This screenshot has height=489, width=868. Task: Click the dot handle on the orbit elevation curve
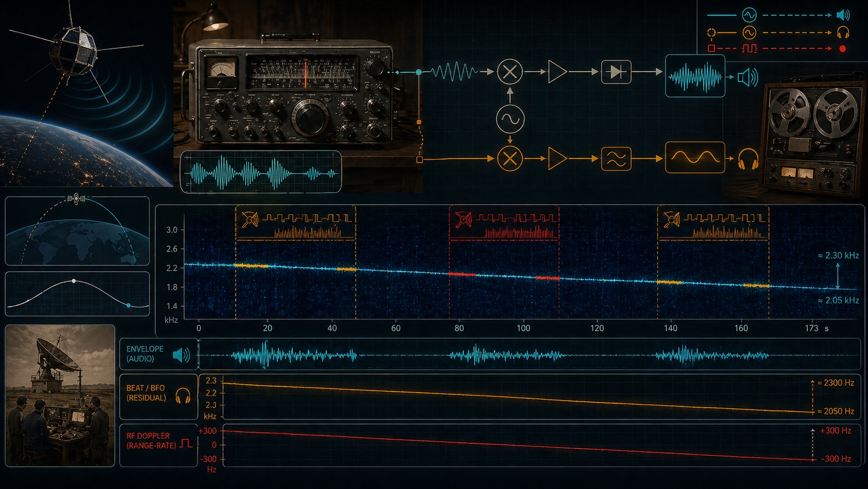click(x=73, y=280)
